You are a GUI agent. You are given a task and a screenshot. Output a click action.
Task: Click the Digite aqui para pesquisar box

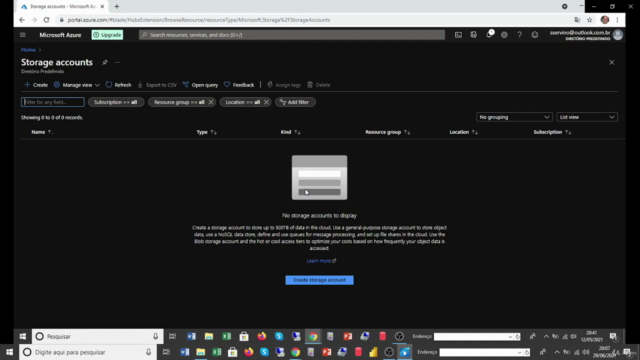pos(88,352)
